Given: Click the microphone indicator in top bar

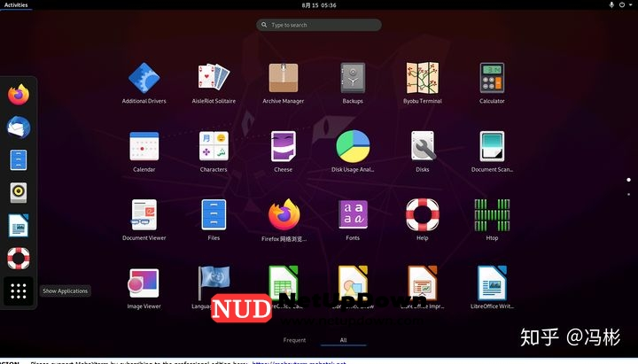Looking at the screenshot, I should click(611, 5).
